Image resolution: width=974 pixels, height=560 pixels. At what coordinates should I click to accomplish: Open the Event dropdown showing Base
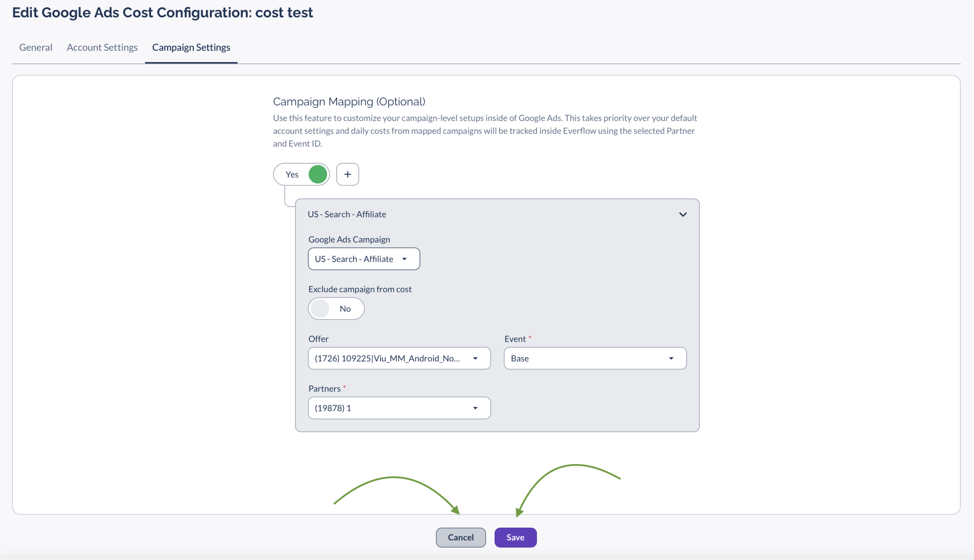(595, 358)
